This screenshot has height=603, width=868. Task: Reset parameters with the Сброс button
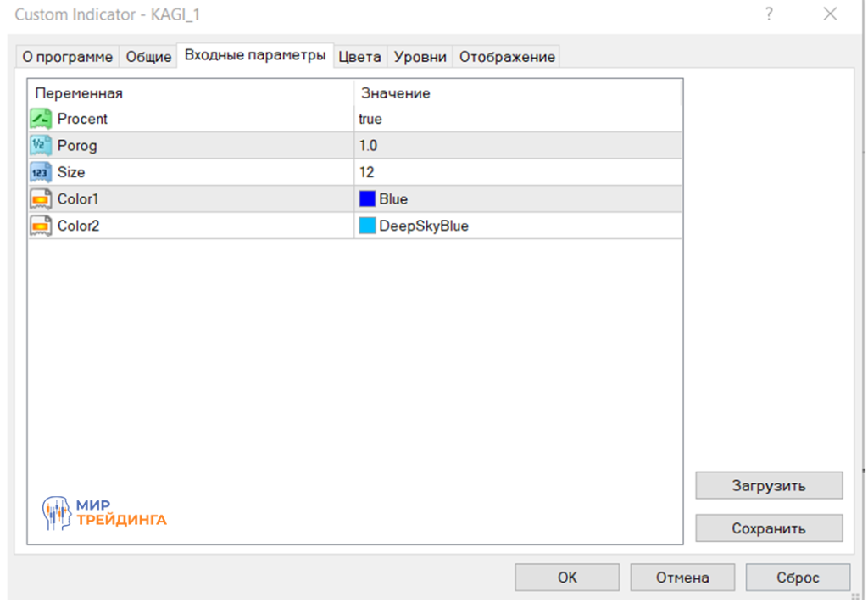[x=798, y=578]
